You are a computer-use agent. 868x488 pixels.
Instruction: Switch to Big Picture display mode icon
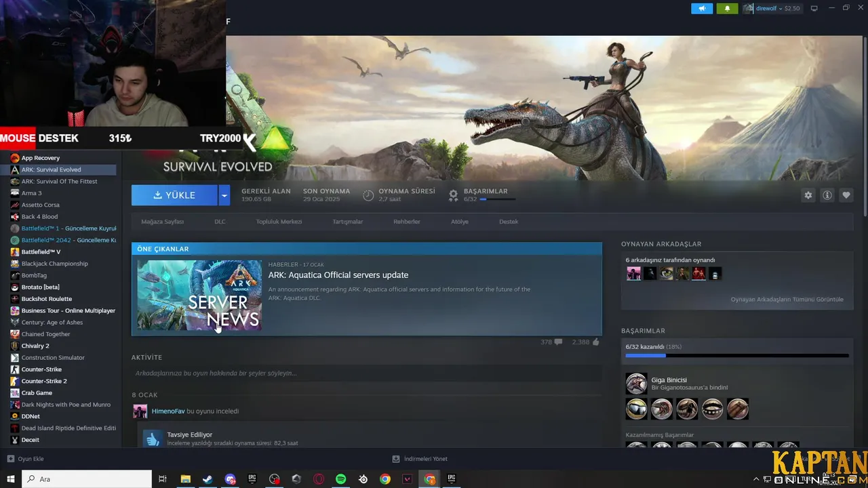[x=814, y=8]
